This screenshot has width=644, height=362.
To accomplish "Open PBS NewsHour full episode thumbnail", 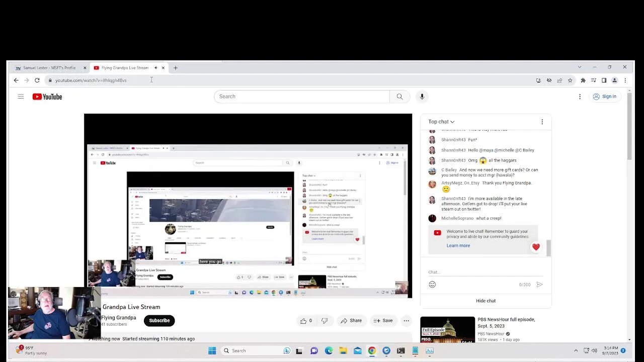I will coord(447,330).
